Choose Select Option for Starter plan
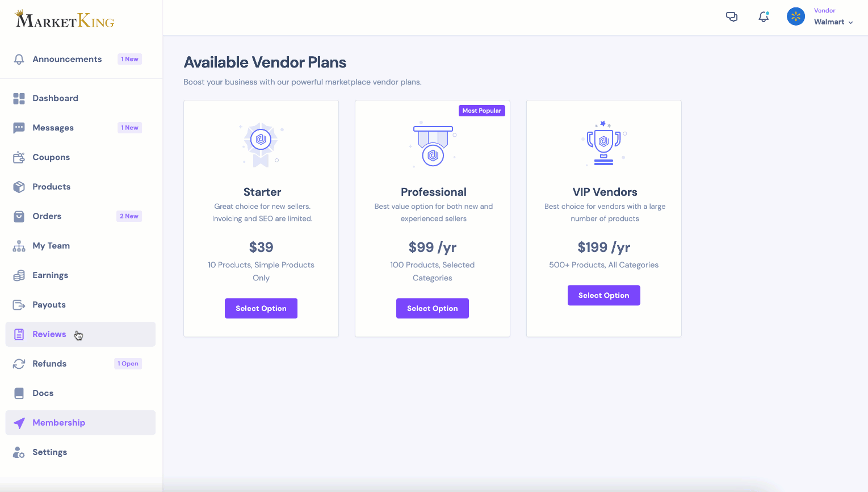868x492 pixels. point(261,308)
